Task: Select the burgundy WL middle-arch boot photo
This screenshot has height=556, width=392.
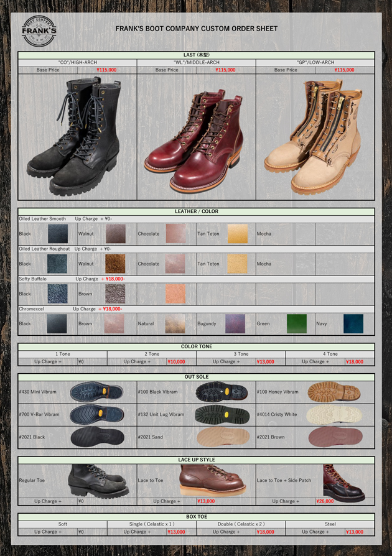Action: pyautogui.click(x=196, y=137)
